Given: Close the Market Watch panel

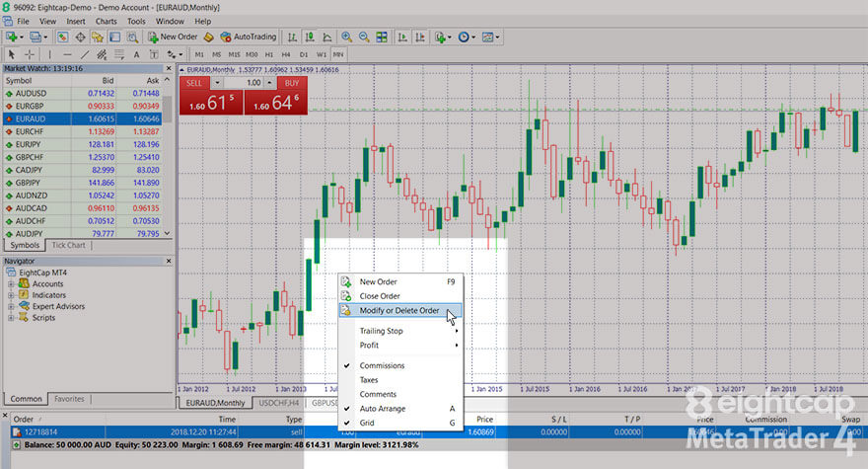Looking at the screenshot, I should 169,68.
